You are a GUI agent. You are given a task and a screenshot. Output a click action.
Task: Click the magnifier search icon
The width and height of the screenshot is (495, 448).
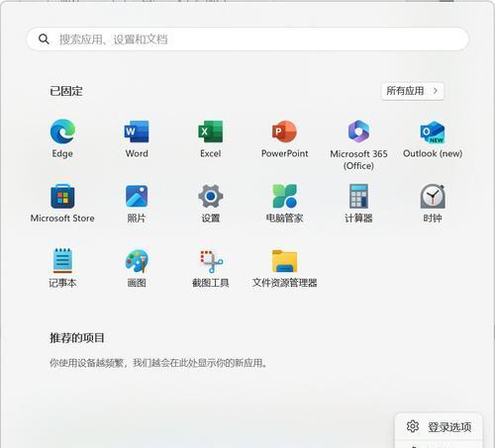click(x=44, y=40)
